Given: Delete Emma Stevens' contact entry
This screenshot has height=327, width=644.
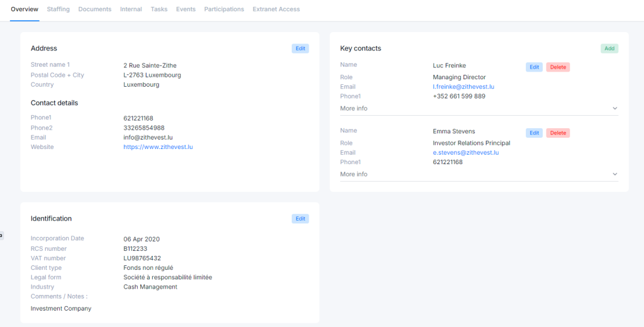Looking at the screenshot, I should [x=558, y=133].
